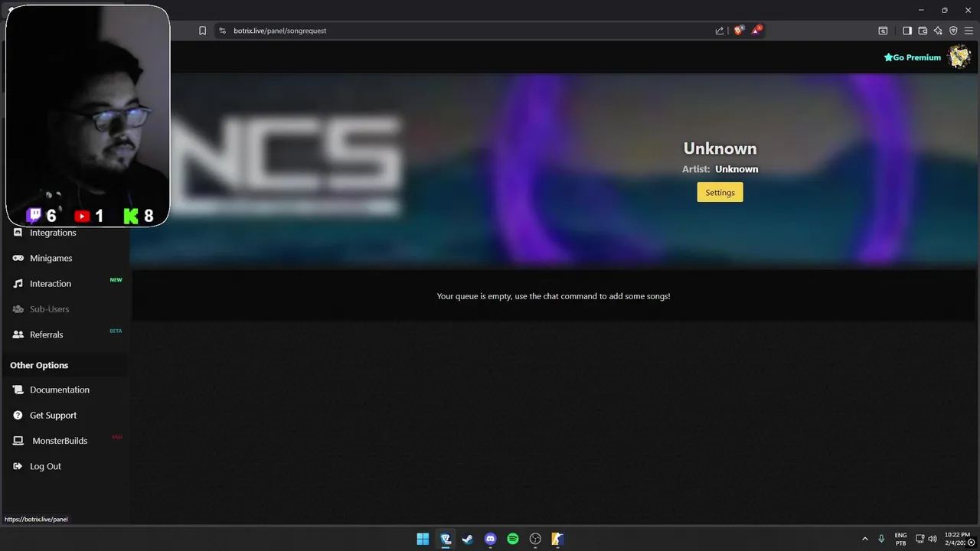Open the Brave Shields lion icon
Viewport: 980px width, 551px height.
coord(738,31)
